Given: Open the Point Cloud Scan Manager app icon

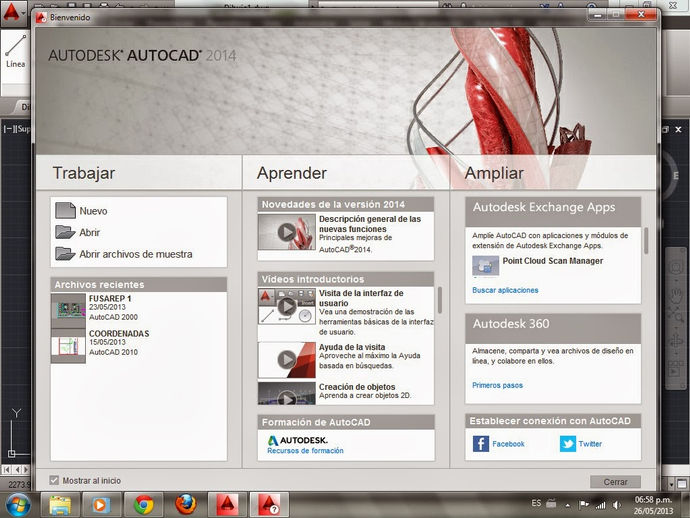Looking at the screenshot, I should tap(485, 266).
